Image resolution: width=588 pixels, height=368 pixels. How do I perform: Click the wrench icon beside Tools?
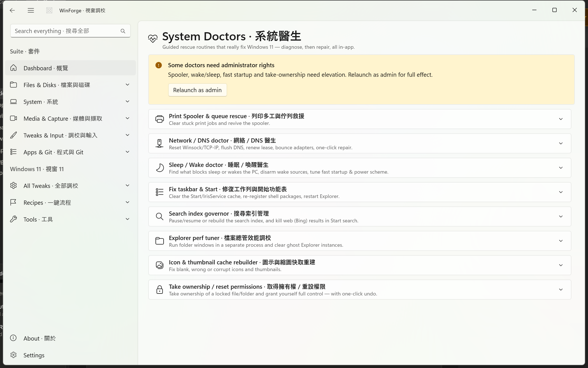click(13, 219)
